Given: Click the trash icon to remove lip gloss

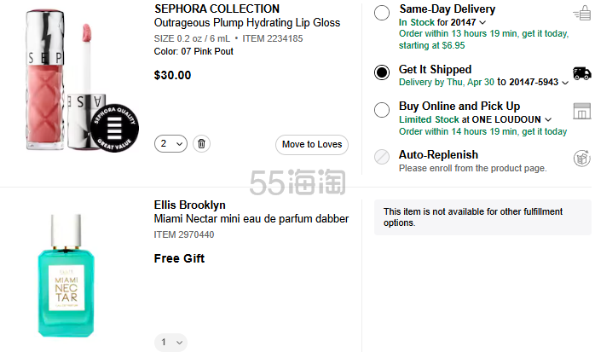Looking at the screenshot, I should [x=201, y=144].
